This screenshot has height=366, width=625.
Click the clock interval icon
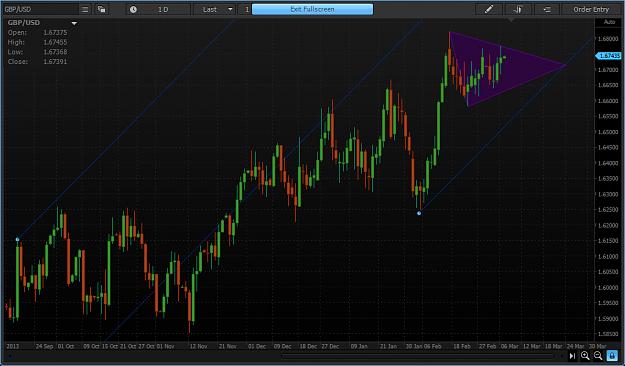[133, 10]
